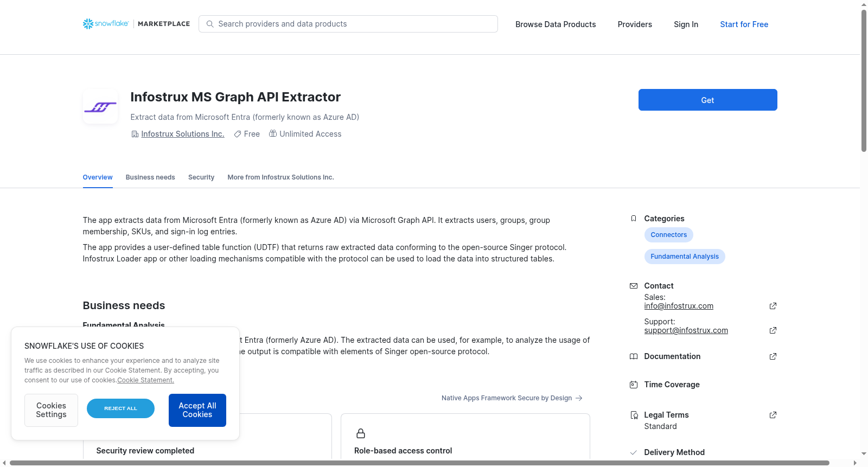Select the Fundamental Analysis category tag

pyautogui.click(x=685, y=257)
